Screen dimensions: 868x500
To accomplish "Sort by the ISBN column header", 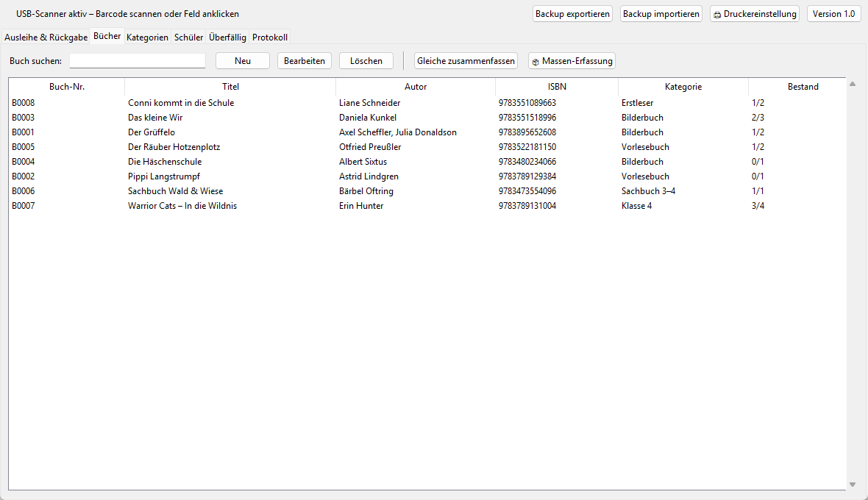I will [x=557, y=86].
